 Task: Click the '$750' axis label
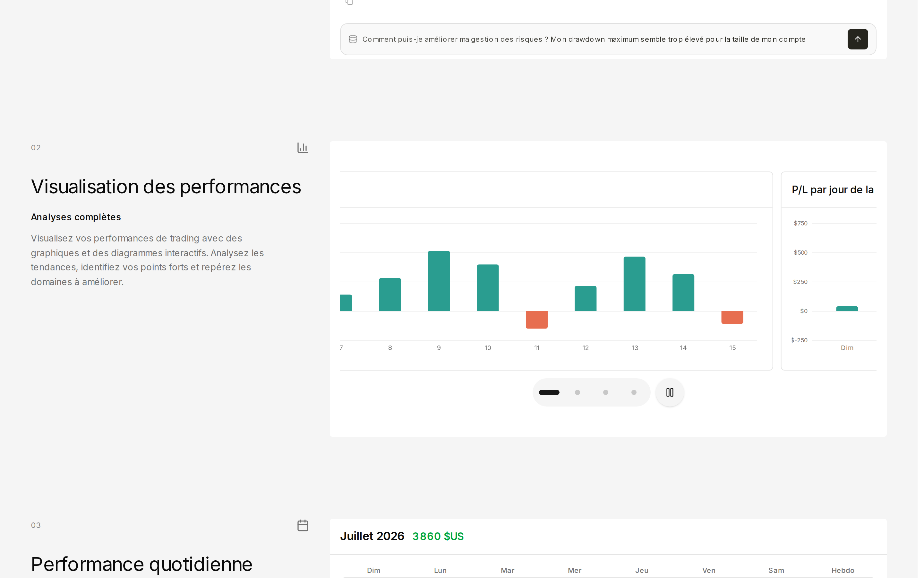(800, 223)
